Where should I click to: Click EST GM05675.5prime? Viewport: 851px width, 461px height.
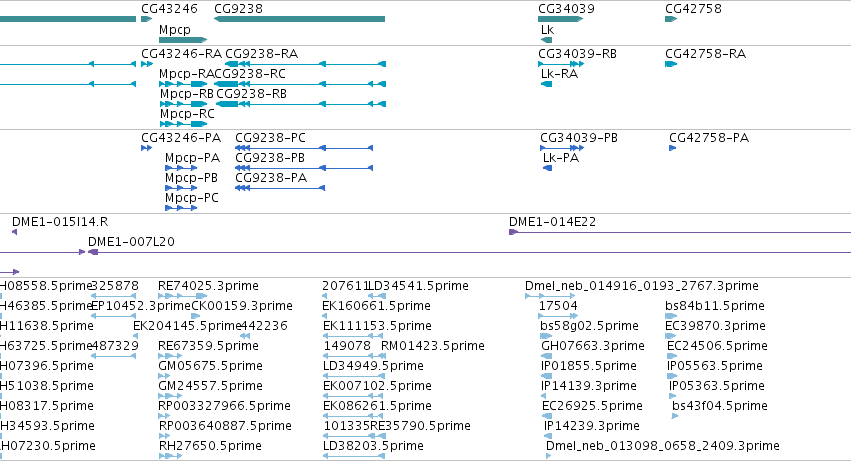click(x=210, y=367)
